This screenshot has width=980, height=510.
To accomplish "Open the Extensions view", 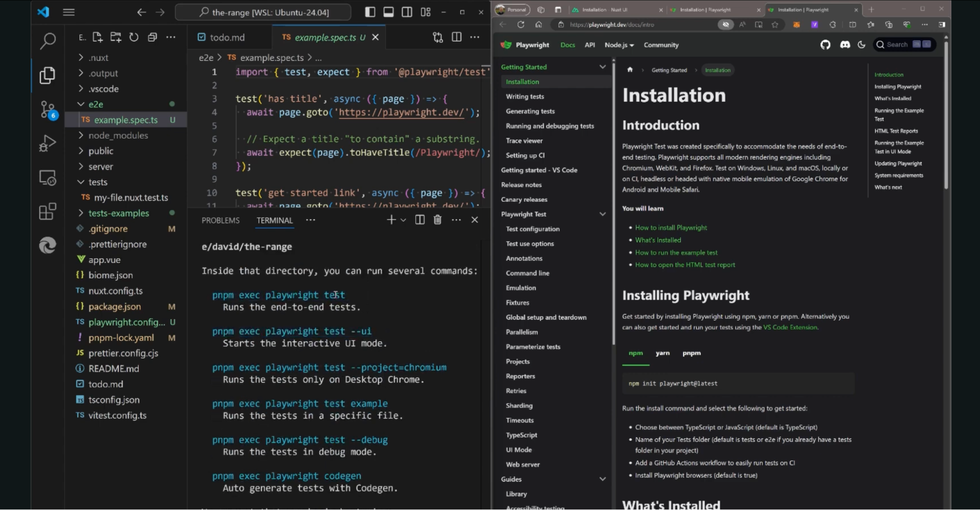I will tap(48, 212).
